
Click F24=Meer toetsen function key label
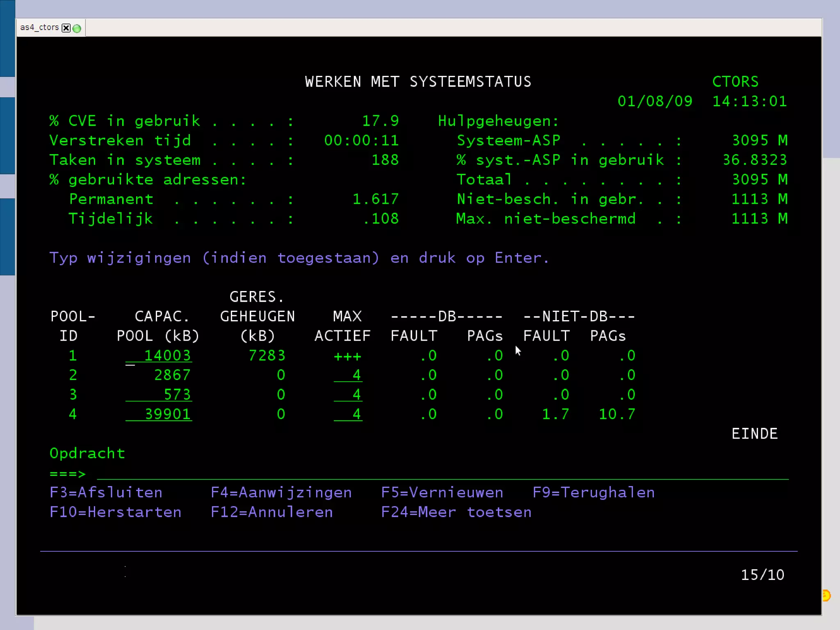(x=456, y=512)
